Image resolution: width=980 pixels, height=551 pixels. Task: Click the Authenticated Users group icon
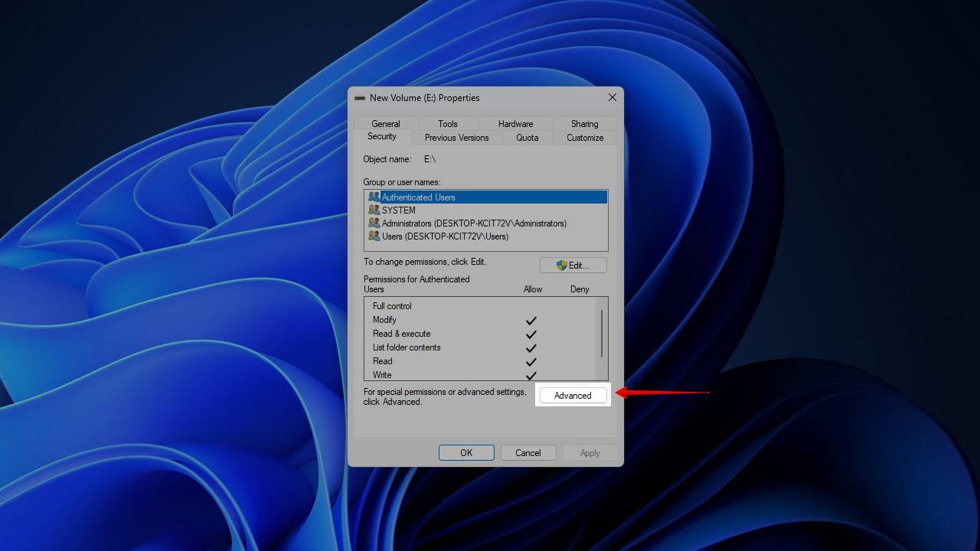coord(374,197)
